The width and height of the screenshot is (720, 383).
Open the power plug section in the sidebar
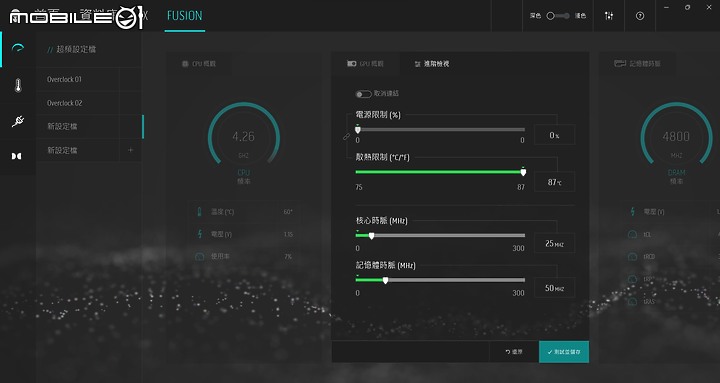pyautogui.click(x=18, y=121)
